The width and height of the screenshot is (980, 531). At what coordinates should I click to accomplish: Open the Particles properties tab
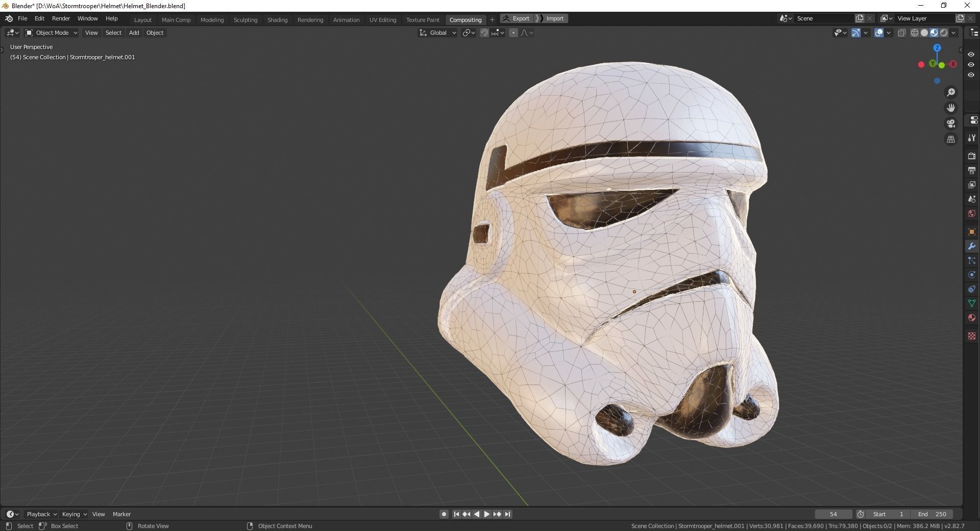tap(972, 260)
